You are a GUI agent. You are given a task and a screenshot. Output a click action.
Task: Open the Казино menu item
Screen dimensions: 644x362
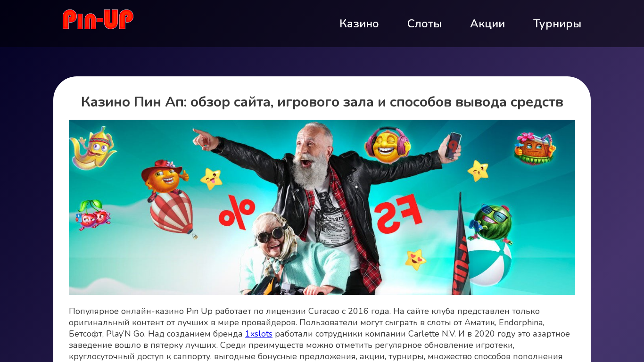(x=359, y=24)
